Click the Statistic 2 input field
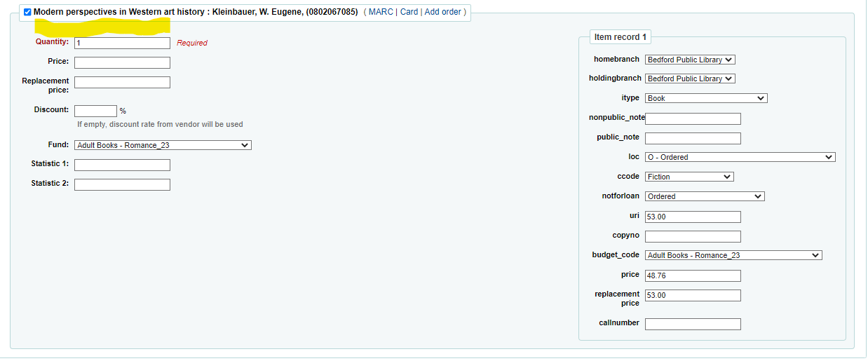The image size is (868, 361). coord(122,184)
